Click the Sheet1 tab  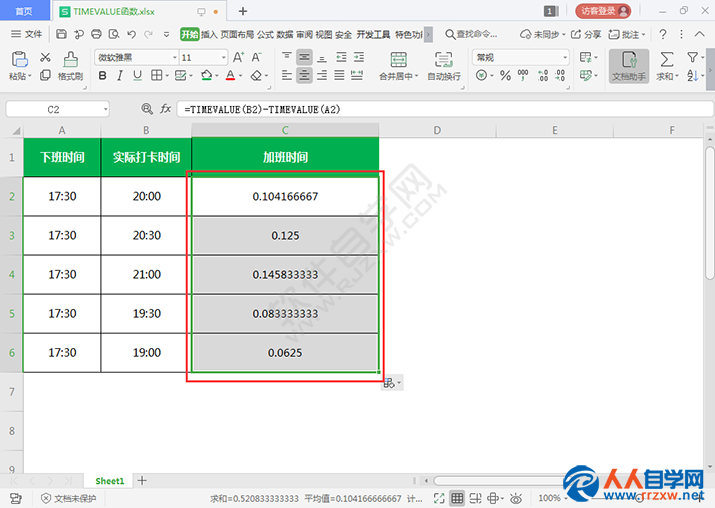click(x=110, y=481)
